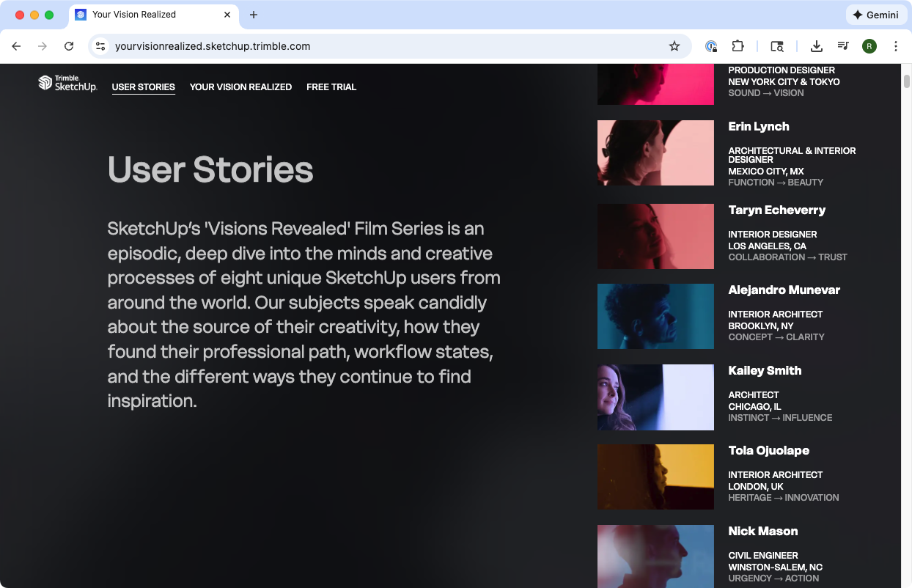The height and width of the screenshot is (588, 912).
Task: Open the production designer's pink thumbnail
Action: (x=655, y=84)
